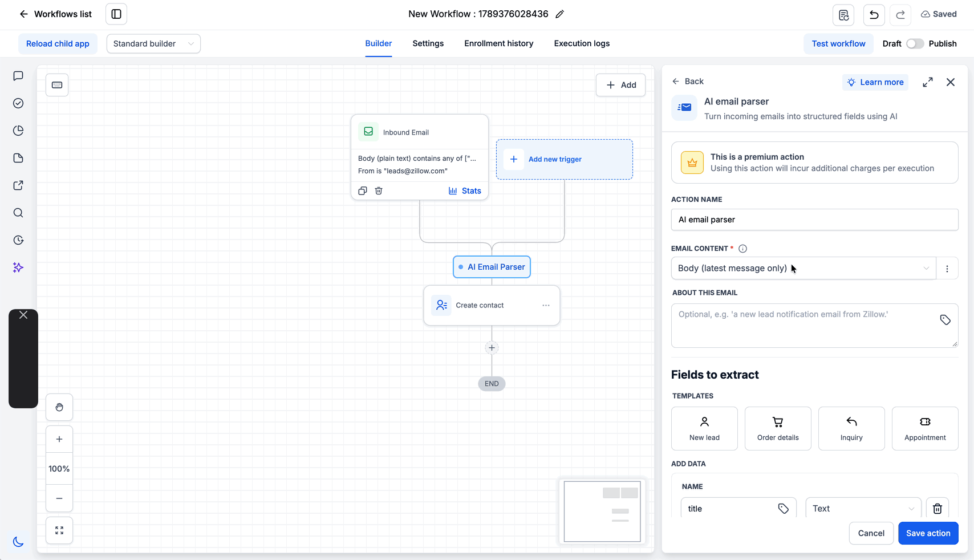Click the Save action button
This screenshot has height=560, width=974.
click(928, 533)
